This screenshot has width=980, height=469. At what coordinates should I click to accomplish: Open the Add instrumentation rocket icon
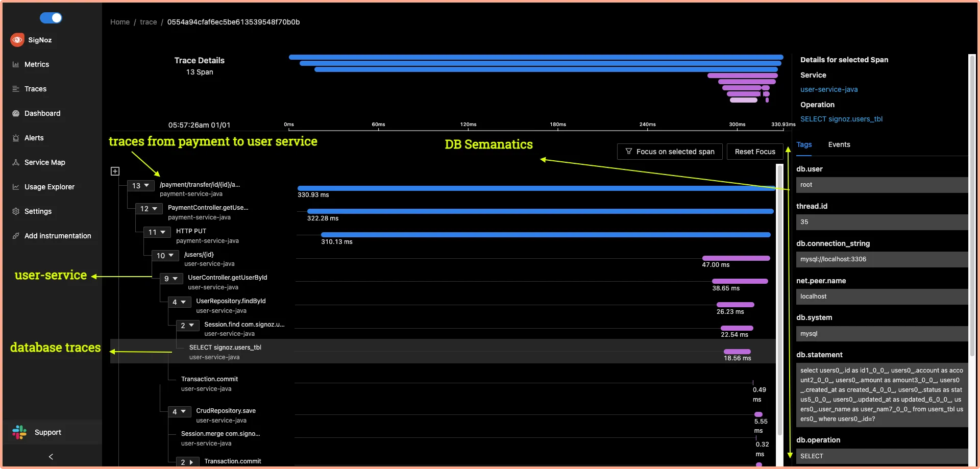click(x=16, y=236)
